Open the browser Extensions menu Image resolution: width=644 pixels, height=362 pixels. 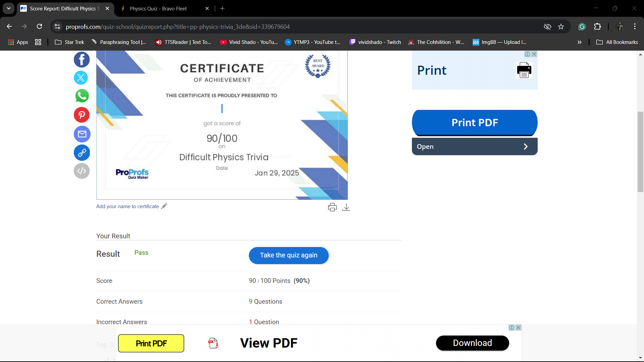point(597,26)
